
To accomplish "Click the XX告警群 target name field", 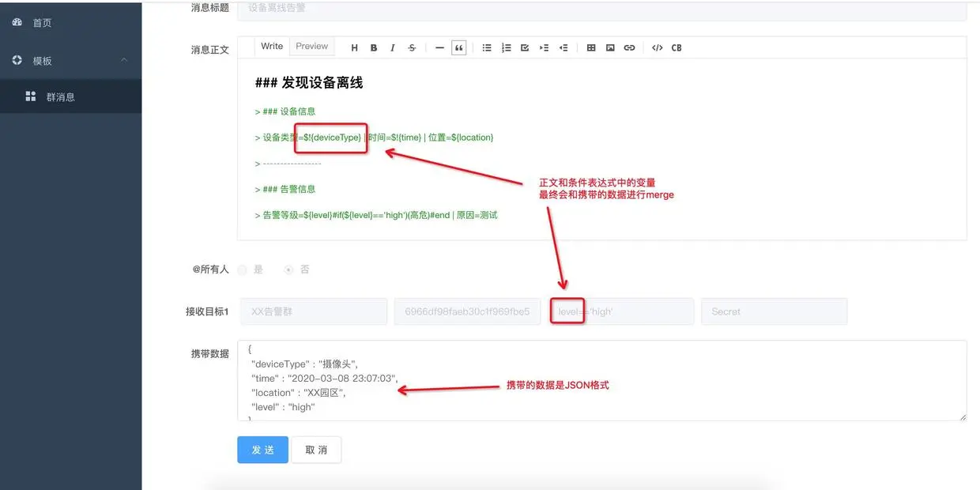I will (x=312, y=311).
